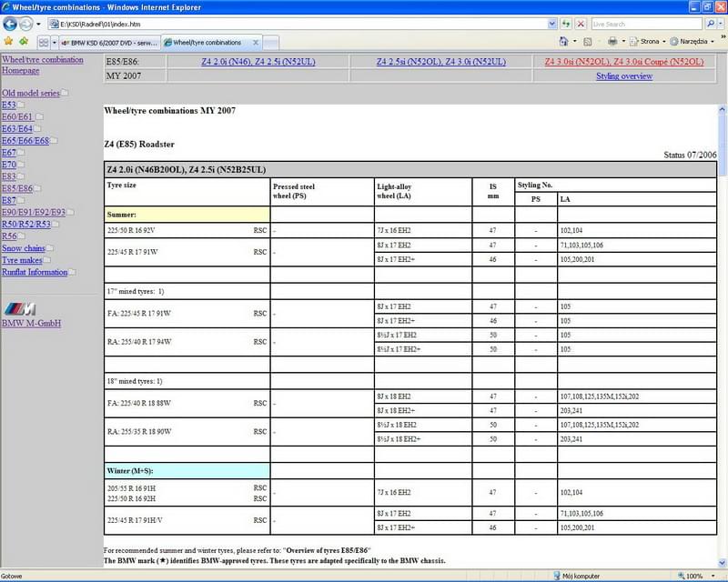Click the Mój komputer zone icon in status bar
Viewport: 728px width, 582px height.
[557, 576]
